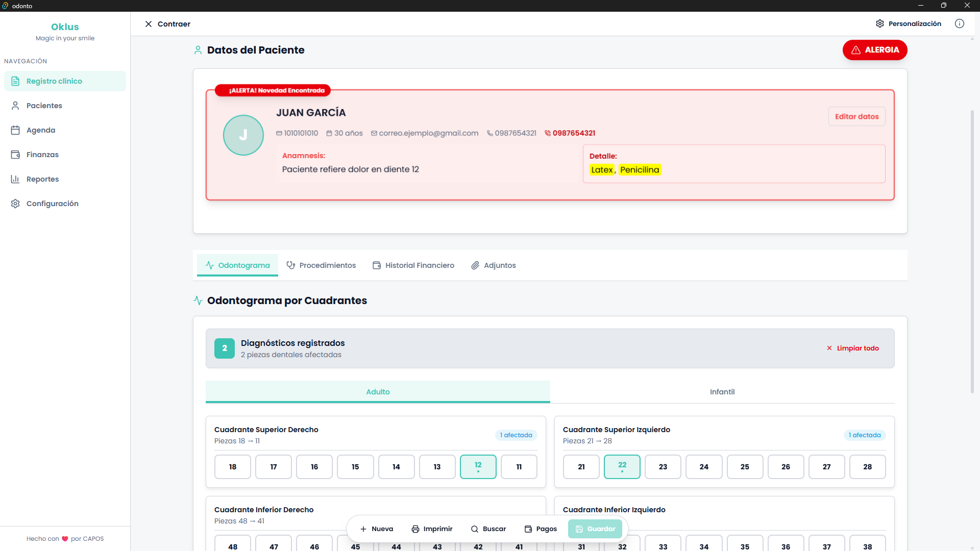Clear diagnoses with Limpiar todo
The width and height of the screenshot is (980, 551).
[x=853, y=348]
